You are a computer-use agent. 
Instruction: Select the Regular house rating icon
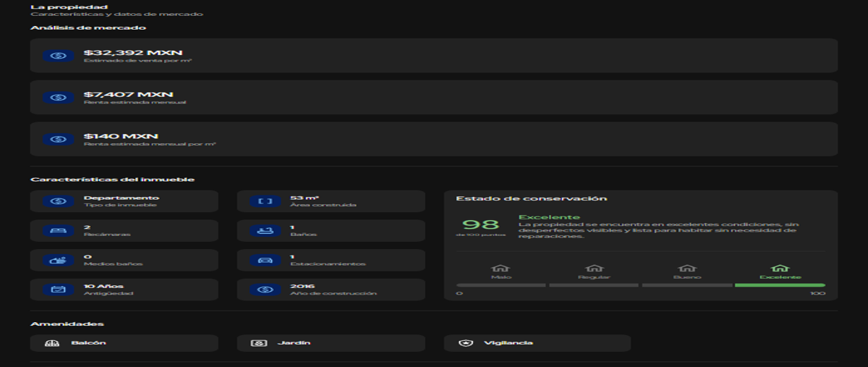[594, 268]
